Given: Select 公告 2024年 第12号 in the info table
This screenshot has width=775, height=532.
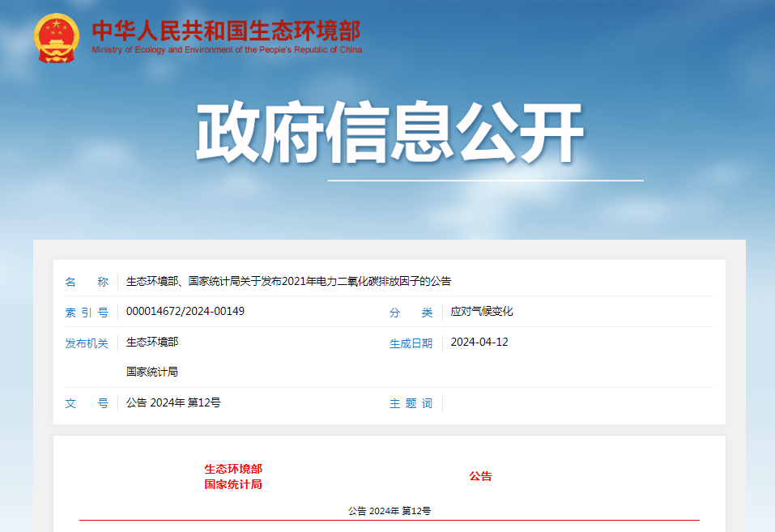Looking at the screenshot, I should (173, 403).
